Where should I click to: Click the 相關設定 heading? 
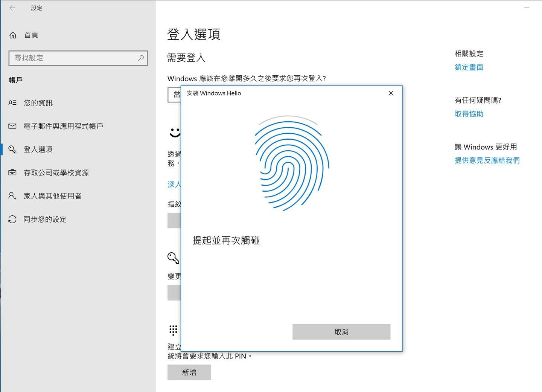(469, 54)
